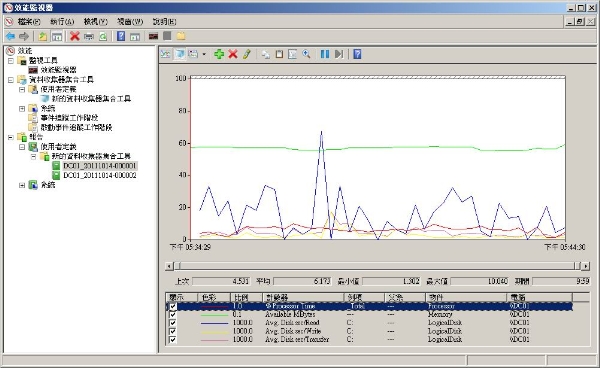Go forward with the gray right arrow

coord(24,36)
